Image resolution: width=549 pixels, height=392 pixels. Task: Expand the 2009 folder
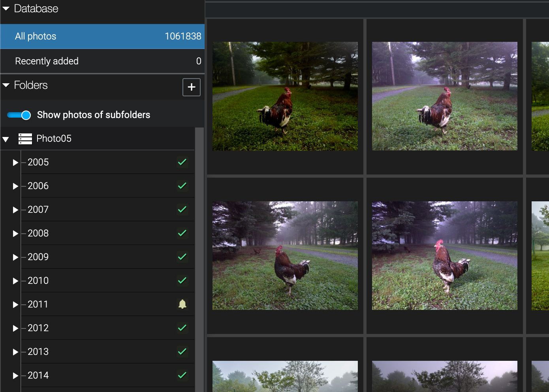click(x=15, y=257)
